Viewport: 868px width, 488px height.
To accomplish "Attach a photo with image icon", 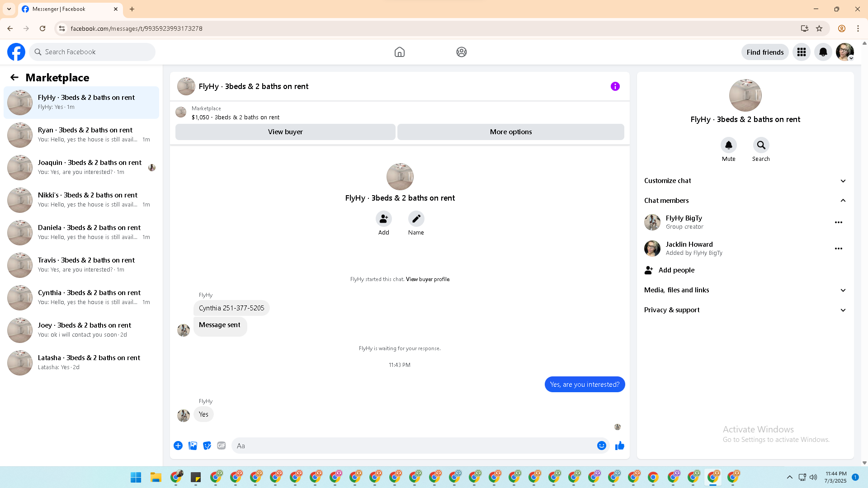I will (193, 446).
